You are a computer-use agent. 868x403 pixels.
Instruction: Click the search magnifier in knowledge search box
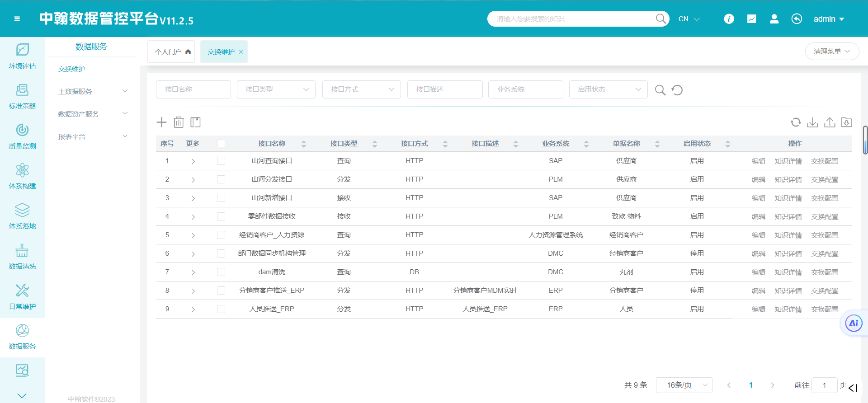pos(660,19)
